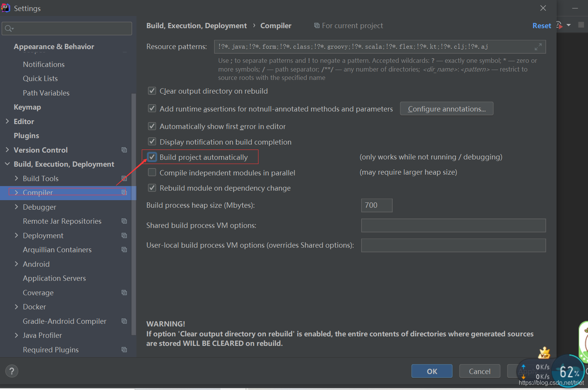
Task: Click Shared build process VM options field
Action: [453, 225]
